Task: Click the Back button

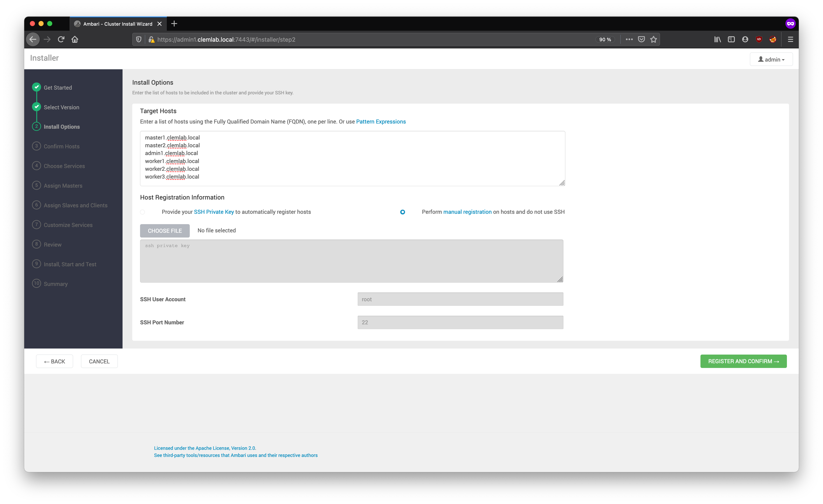Action: pos(54,361)
